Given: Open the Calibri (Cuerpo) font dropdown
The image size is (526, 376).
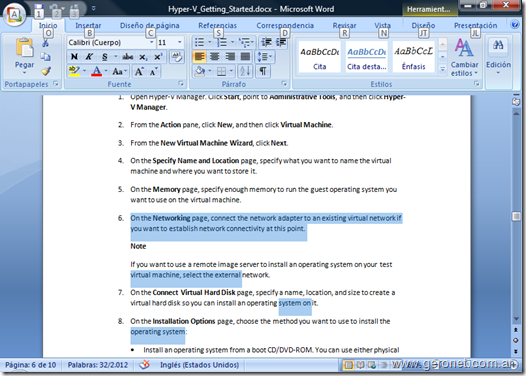Looking at the screenshot, I should click(111, 43).
